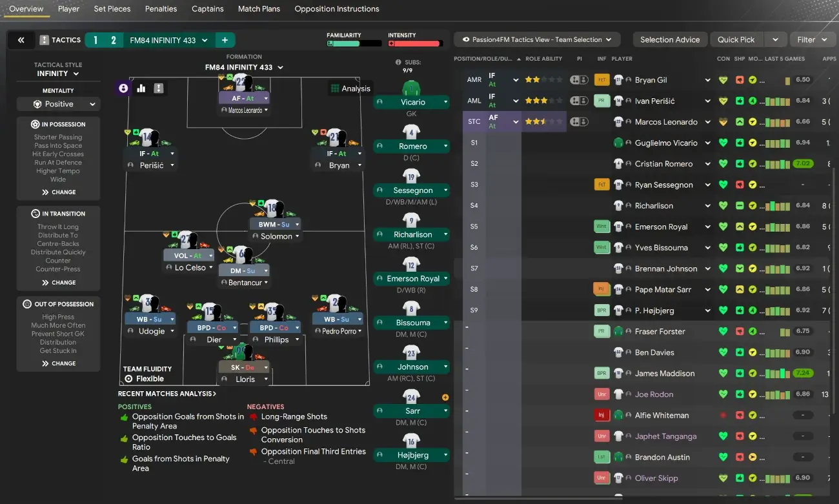This screenshot has height=504, width=839.
Task: Open the Match Plans tab
Action: tap(259, 9)
